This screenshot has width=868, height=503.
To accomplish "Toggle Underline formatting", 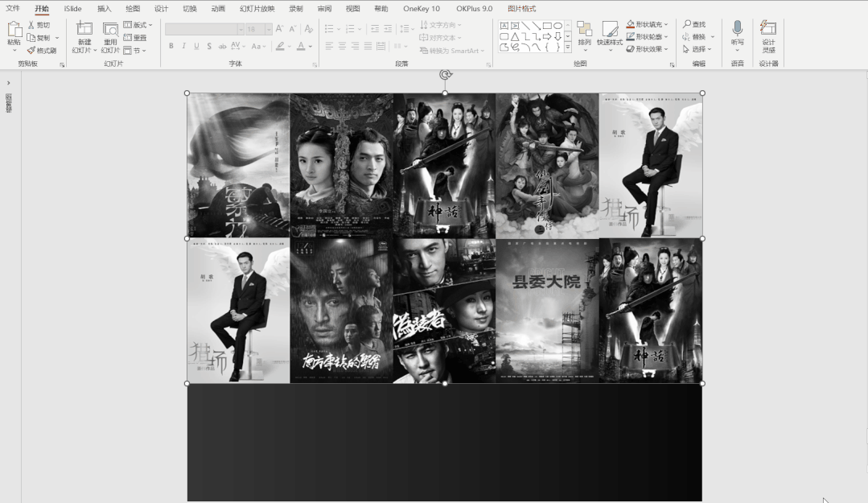I will pos(196,46).
